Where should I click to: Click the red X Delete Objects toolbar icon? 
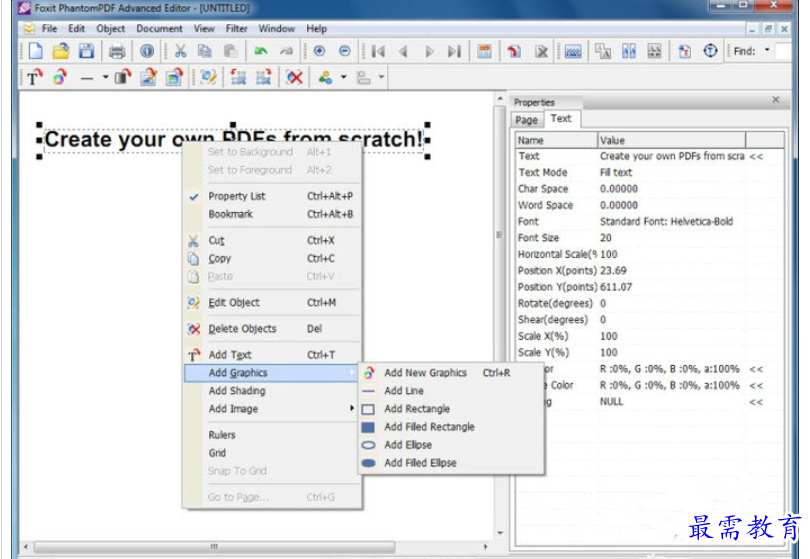[294, 77]
